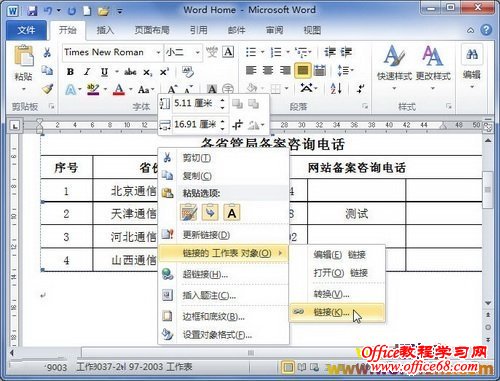Toggle subscript formatting
This screenshot has height=381, width=500.
coord(148,72)
